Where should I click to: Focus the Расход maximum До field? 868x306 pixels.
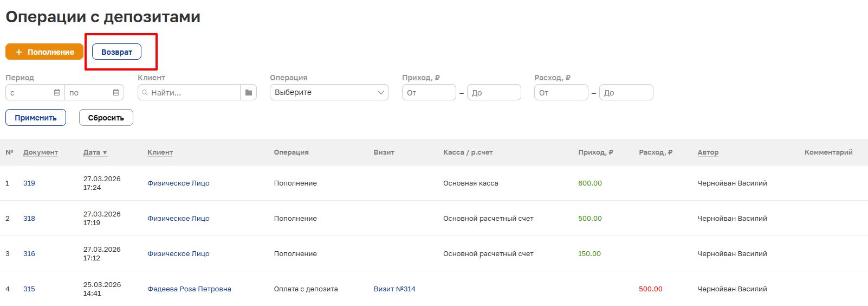tap(626, 93)
